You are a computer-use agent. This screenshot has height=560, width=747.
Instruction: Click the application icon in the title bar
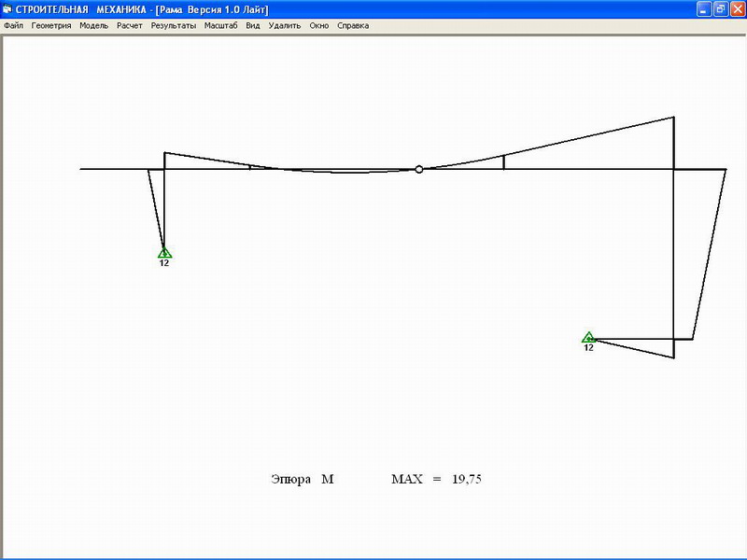tap(7, 9)
